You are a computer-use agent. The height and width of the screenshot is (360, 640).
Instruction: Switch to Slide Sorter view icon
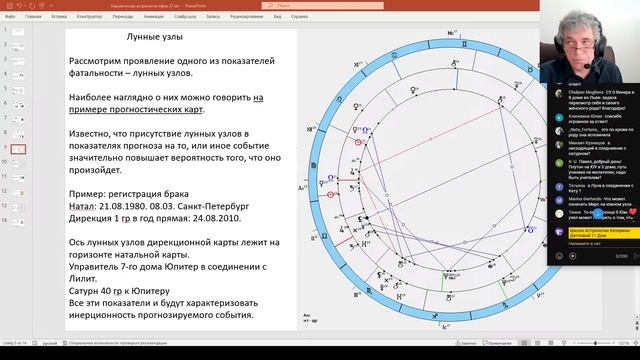pos(538,343)
